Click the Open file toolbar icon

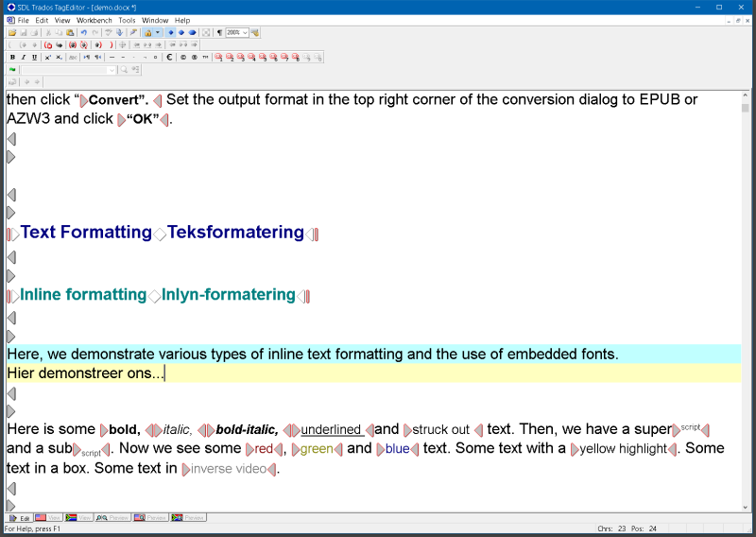pos(12,33)
